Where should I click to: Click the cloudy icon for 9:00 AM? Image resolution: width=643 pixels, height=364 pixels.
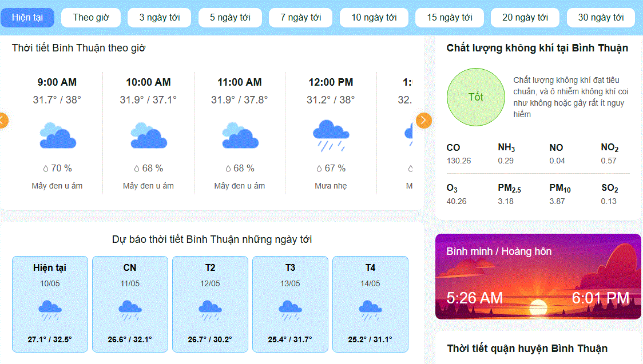[x=57, y=135]
